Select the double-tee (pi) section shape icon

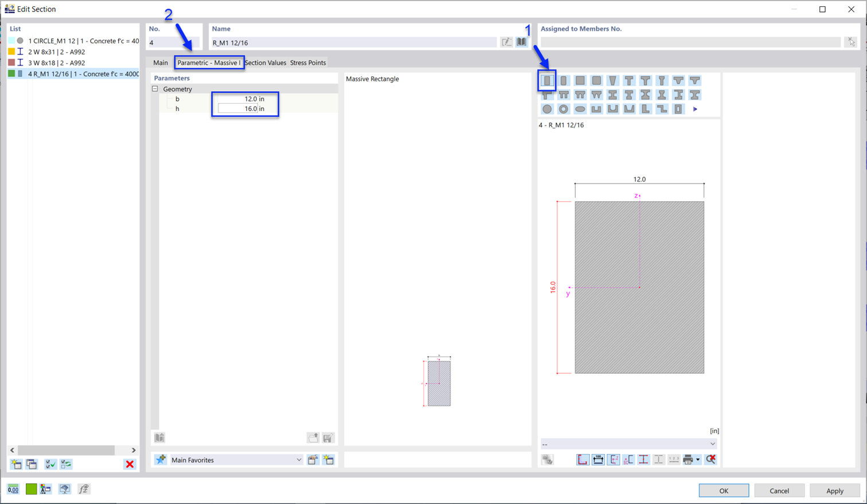(564, 95)
